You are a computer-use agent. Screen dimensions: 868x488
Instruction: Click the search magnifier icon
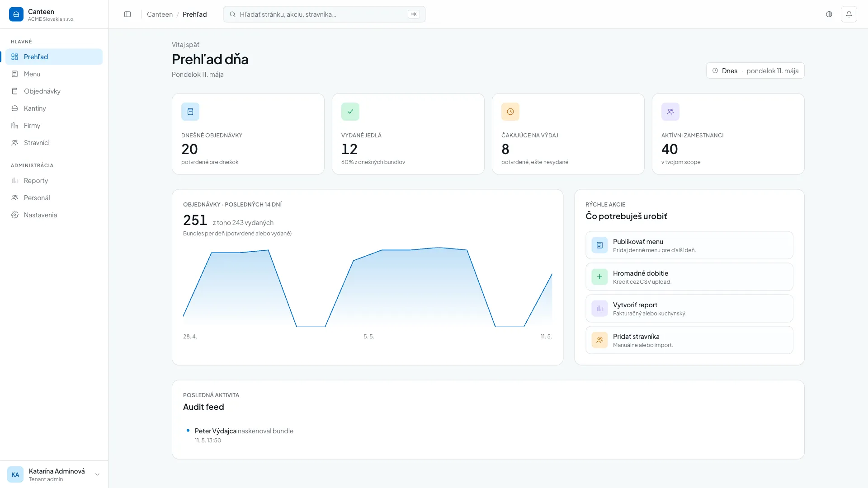[x=232, y=14]
